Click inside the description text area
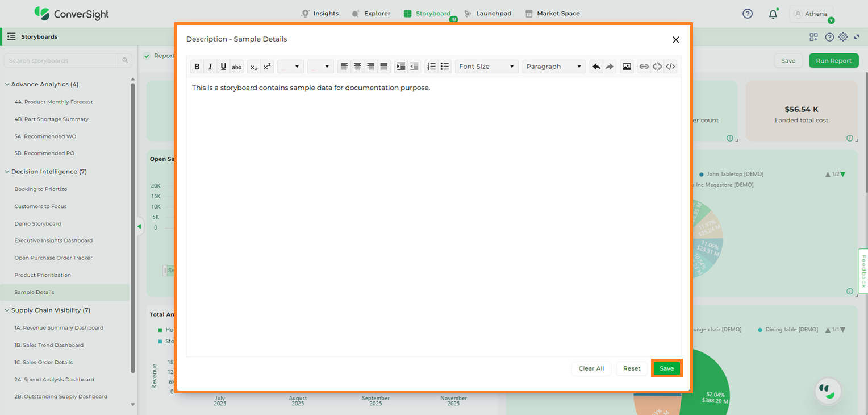Screen dimensions: 868x415 (433, 216)
